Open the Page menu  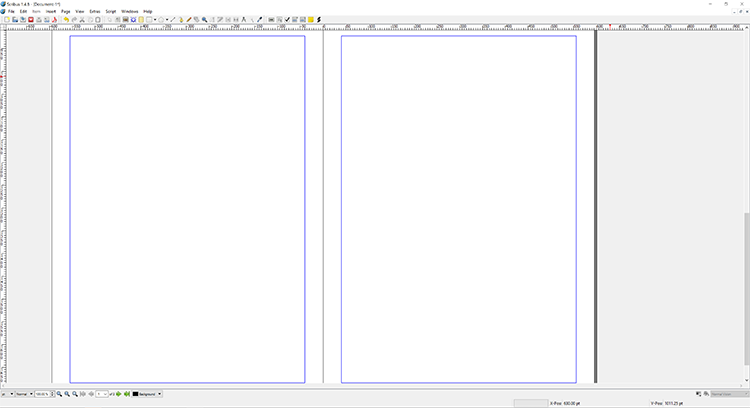66,11
